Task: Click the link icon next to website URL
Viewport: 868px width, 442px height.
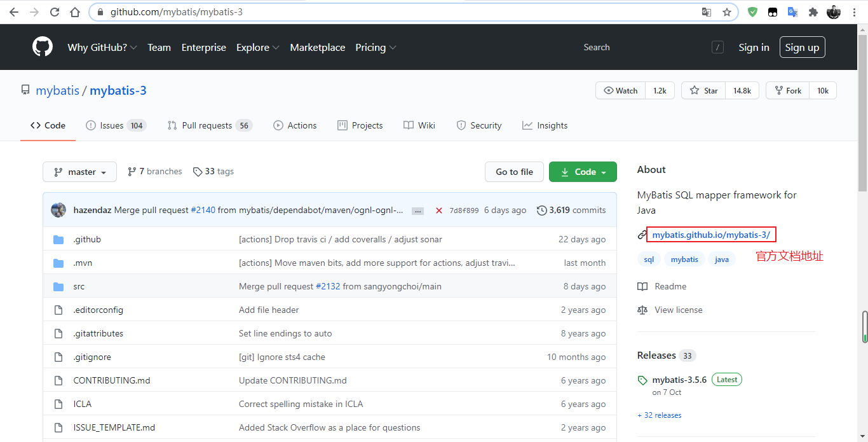Action: pos(642,235)
